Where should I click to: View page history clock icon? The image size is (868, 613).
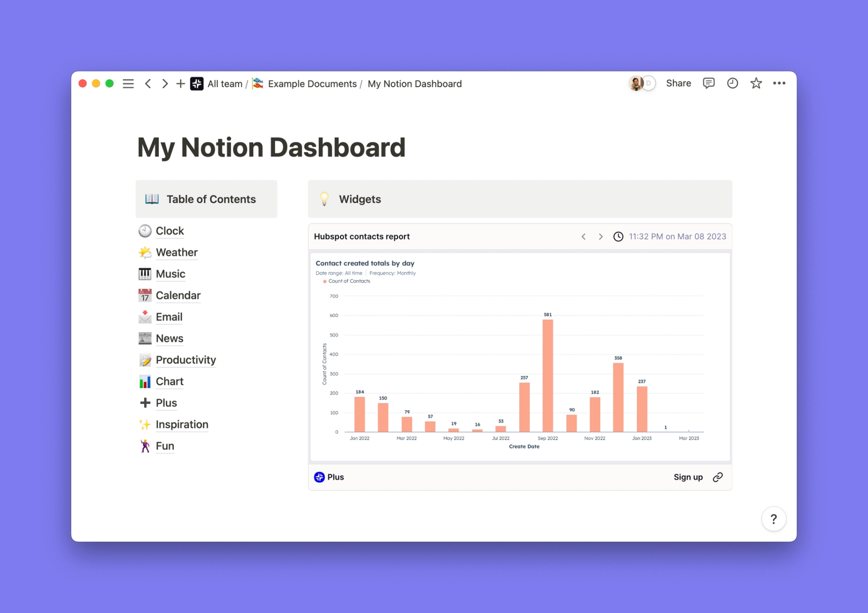click(732, 83)
